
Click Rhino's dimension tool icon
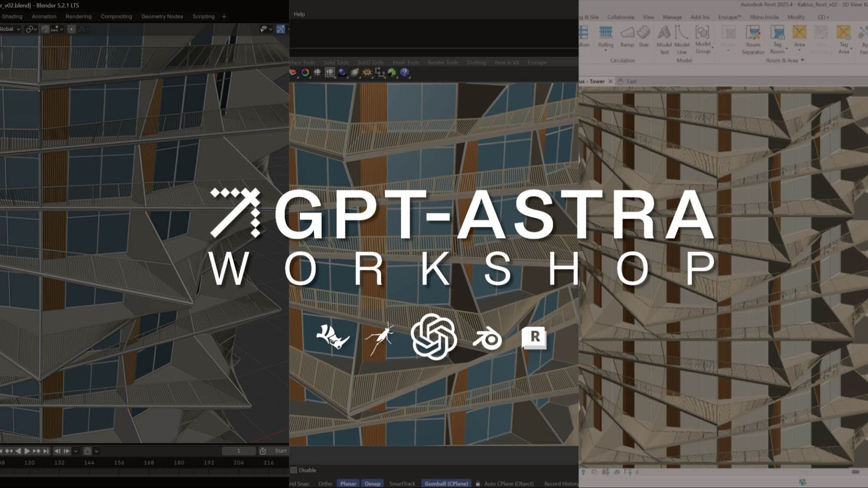click(380, 72)
